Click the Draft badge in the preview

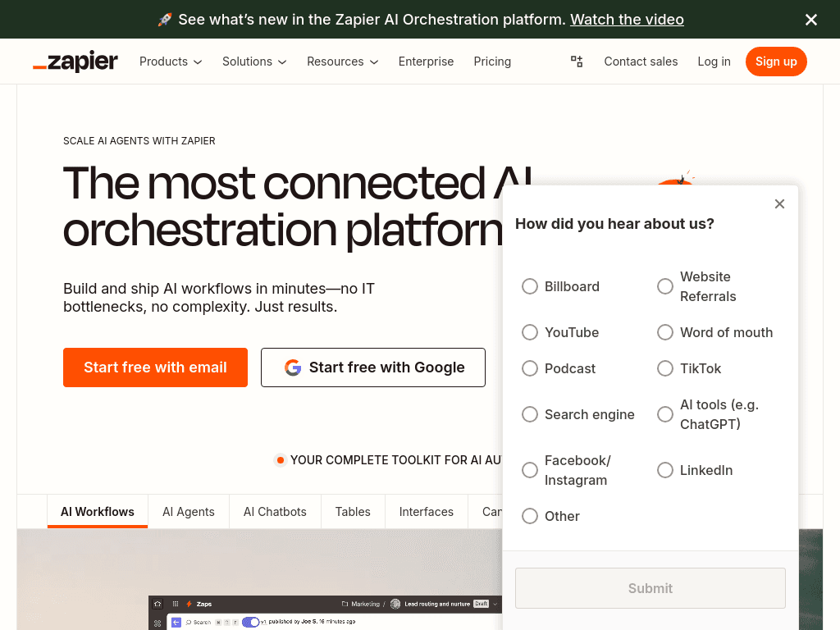481,604
